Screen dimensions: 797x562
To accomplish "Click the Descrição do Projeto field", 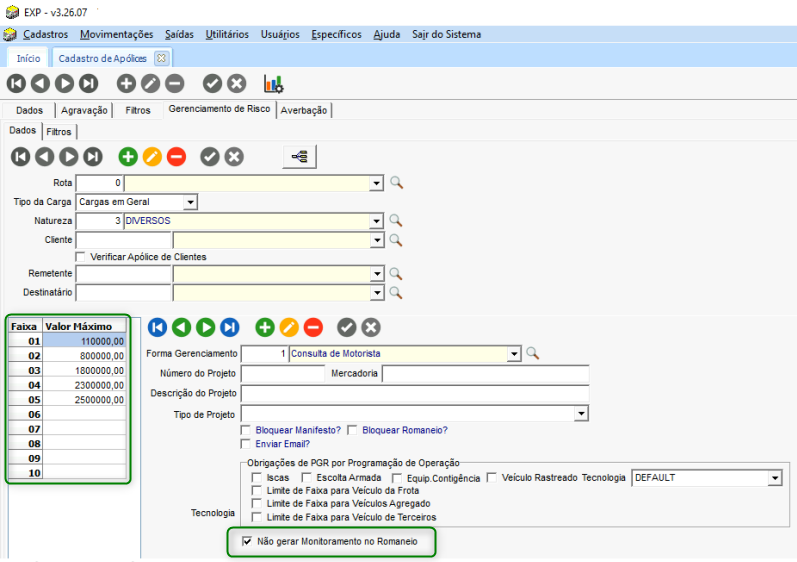I will click(x=415, y=393).
